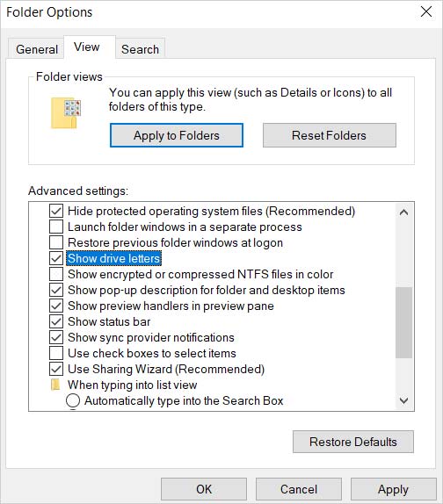Click the Apply to Folders button
This screenshot has width=443, height=504.
177,135
